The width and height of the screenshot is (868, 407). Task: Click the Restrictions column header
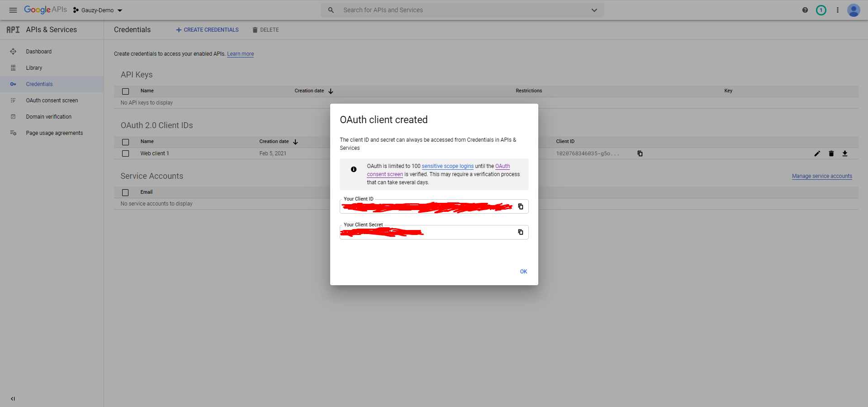(x=529, y=91)
